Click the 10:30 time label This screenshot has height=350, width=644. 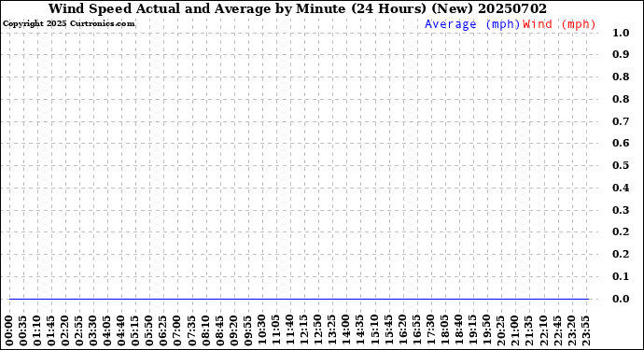click(261, 331)
